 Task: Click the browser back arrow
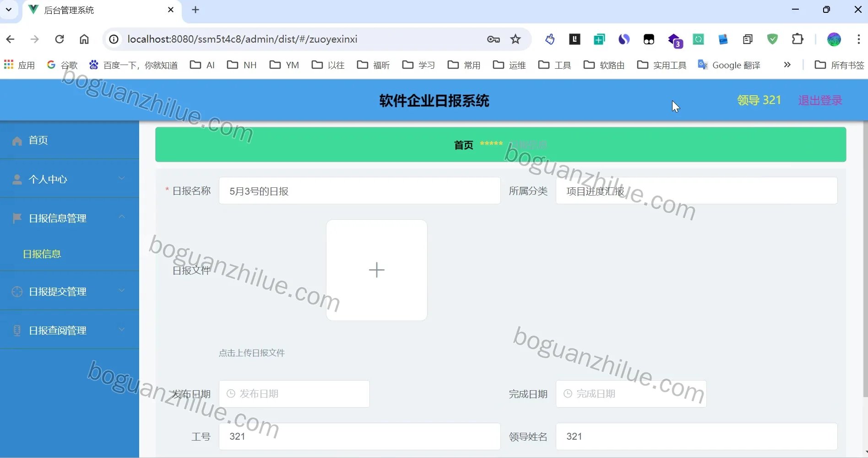[10, 39]
